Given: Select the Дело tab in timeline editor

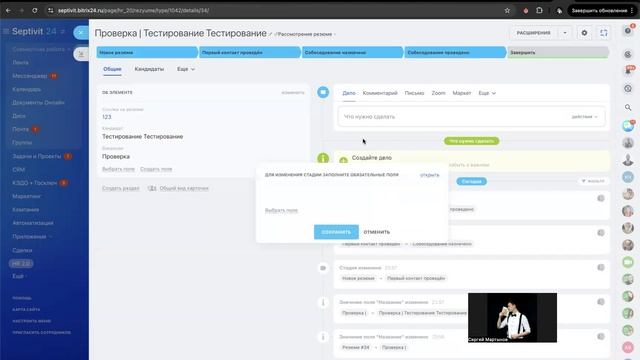Looking at the screenshot, I should pos(349,93).
